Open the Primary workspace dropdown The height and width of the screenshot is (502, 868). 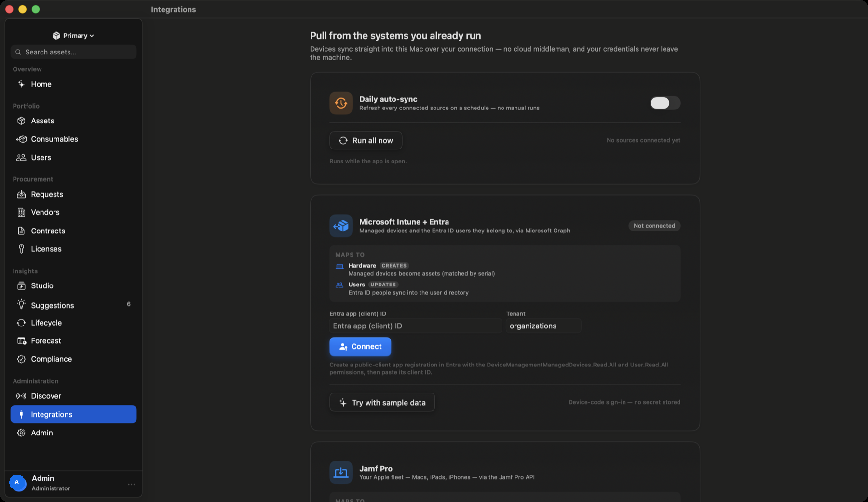(x=73, y=36)
